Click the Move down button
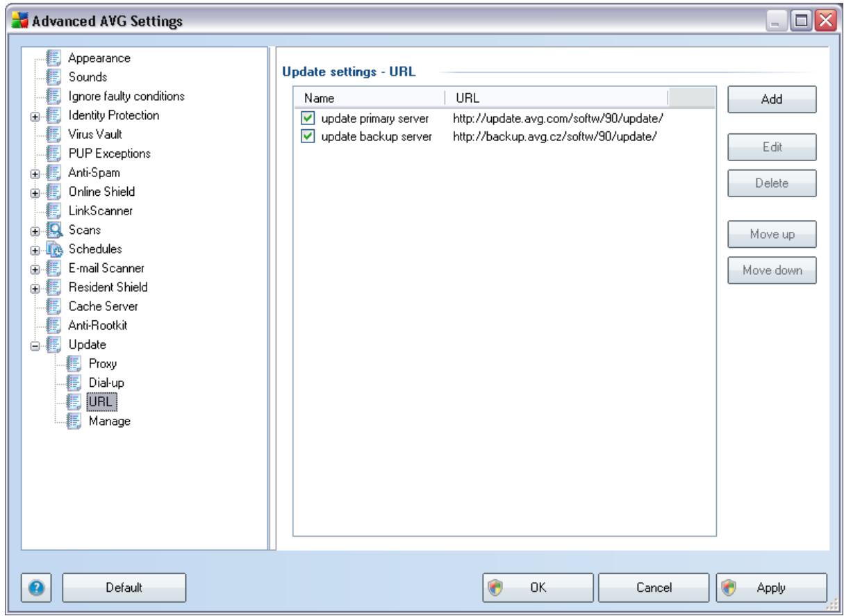Screen dimensions: 844x616 click(771, 269)
